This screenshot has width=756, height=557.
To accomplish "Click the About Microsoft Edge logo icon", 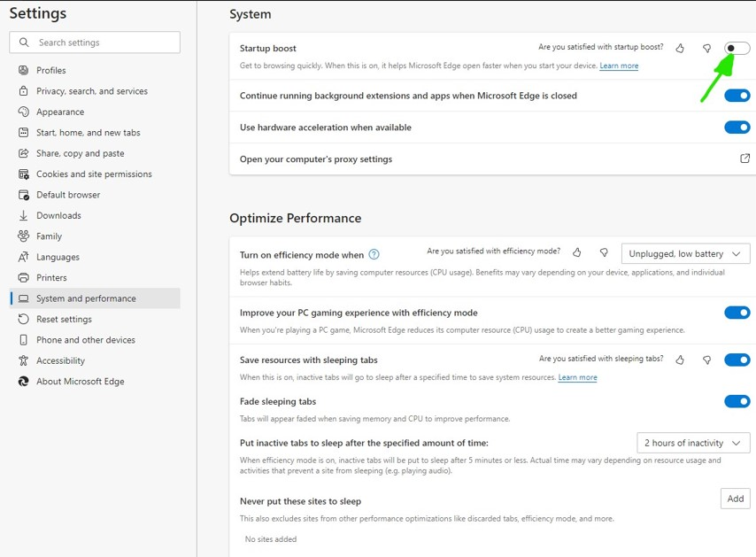I will (x=23, y=382).
